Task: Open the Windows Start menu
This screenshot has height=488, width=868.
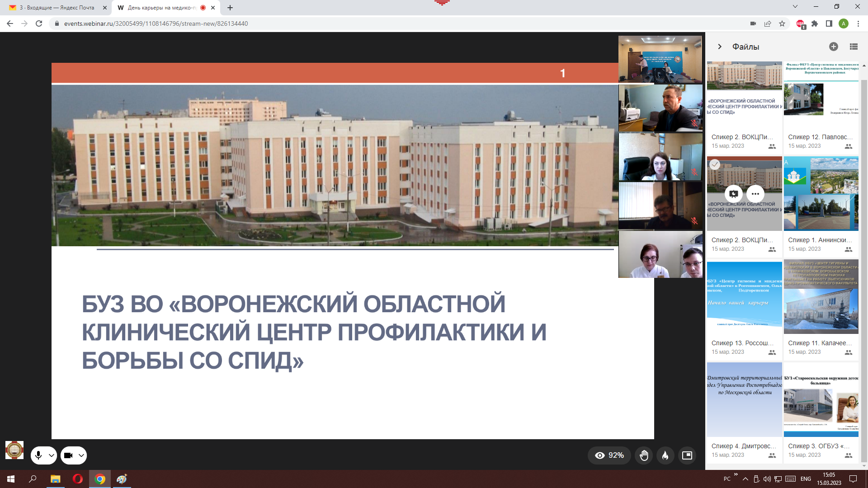Action: pyautogui.click(x=11, y=479)
